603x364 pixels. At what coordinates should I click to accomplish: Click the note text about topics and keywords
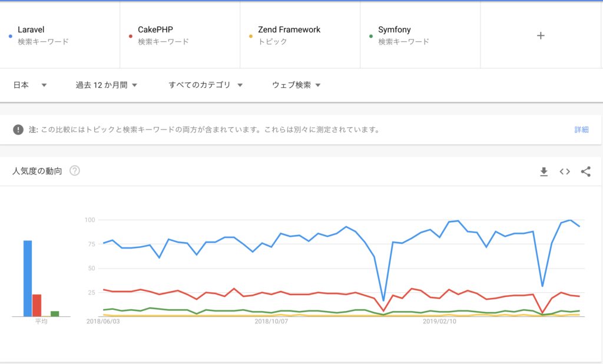click(204, 130)
